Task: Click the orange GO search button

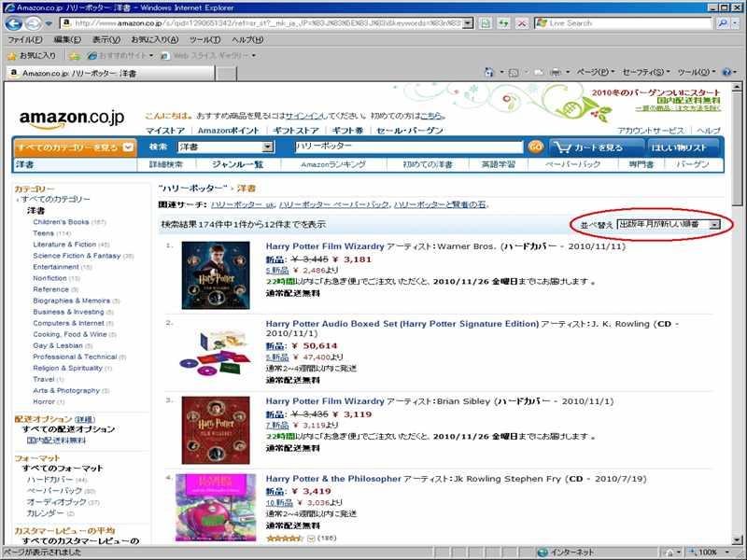Action: pos(536,147)
